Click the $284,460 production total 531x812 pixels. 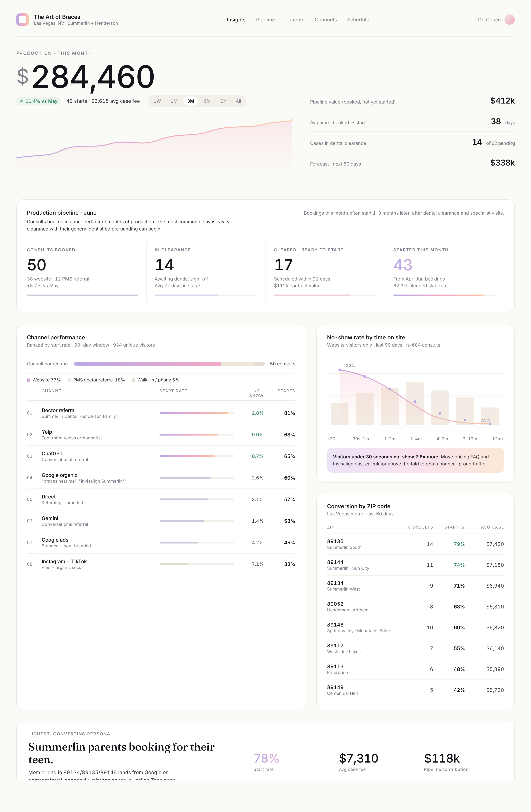pos(86,77)
